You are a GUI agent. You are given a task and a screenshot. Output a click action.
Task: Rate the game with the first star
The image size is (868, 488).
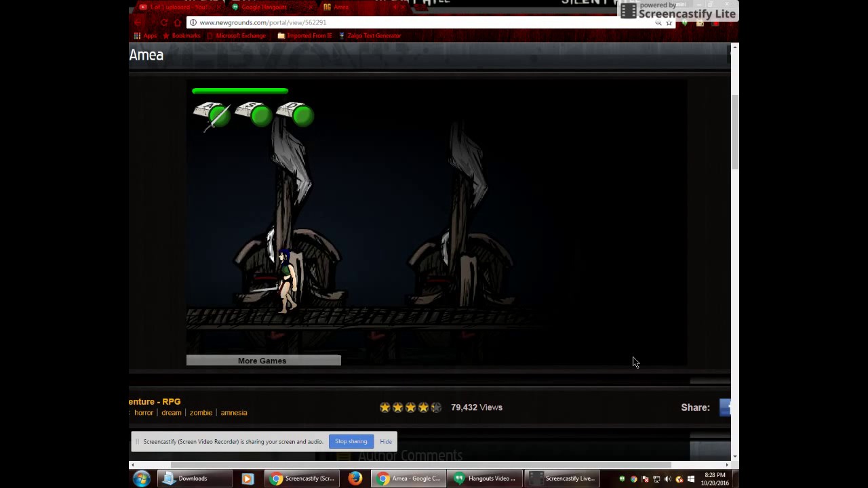click(385, 407)
